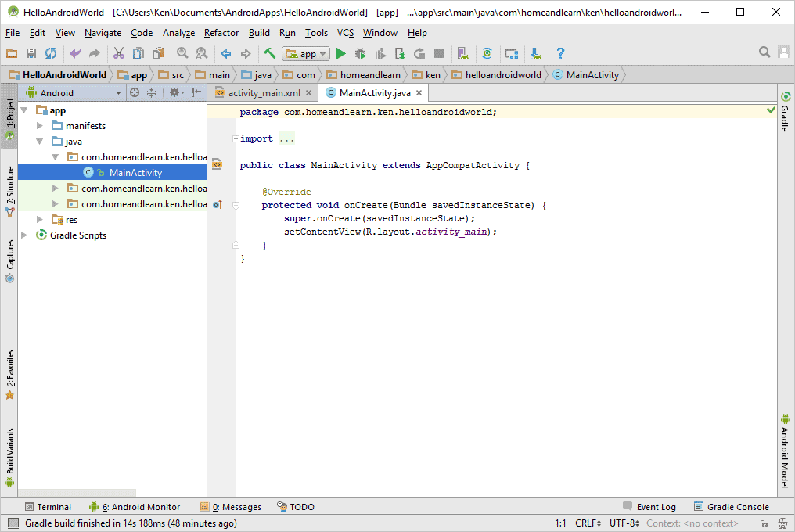This screenshot has width=795, height=532.
Task: Click the green Run app button
Action: click(x=340, y=54)
